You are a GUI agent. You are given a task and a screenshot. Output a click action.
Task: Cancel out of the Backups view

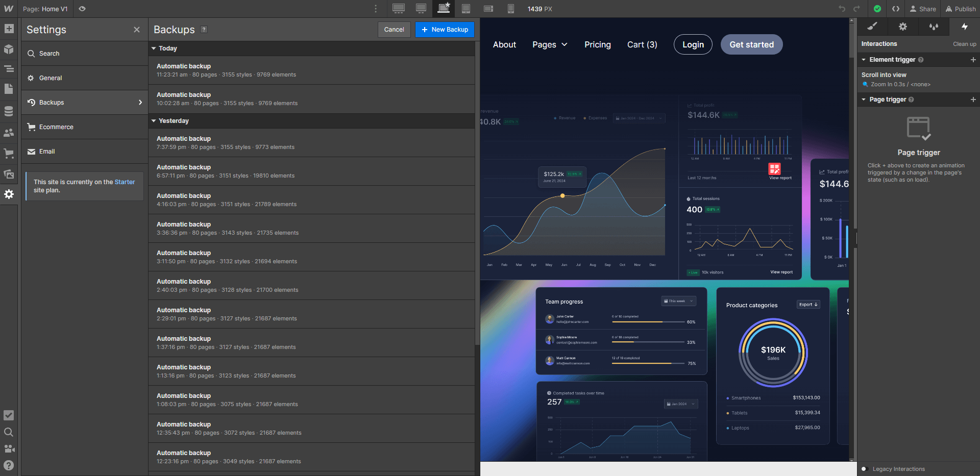tap(394, 30)
